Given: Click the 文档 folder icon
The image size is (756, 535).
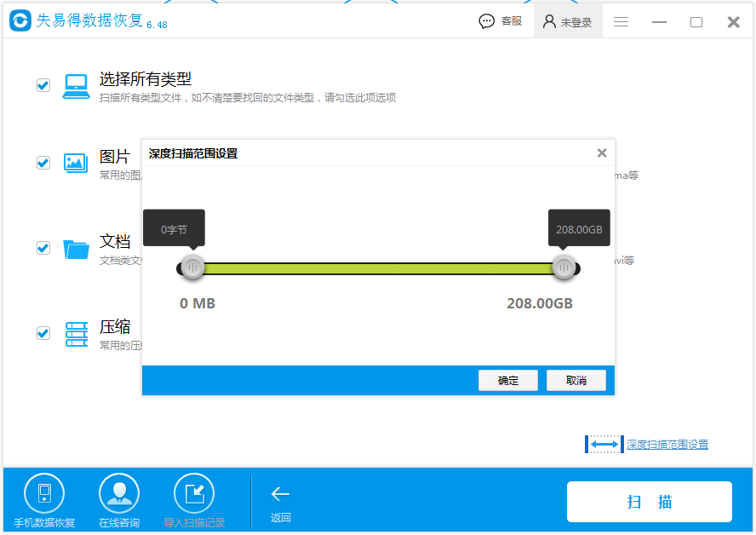Looking at the screenshot, I should (x=76, y=249).
